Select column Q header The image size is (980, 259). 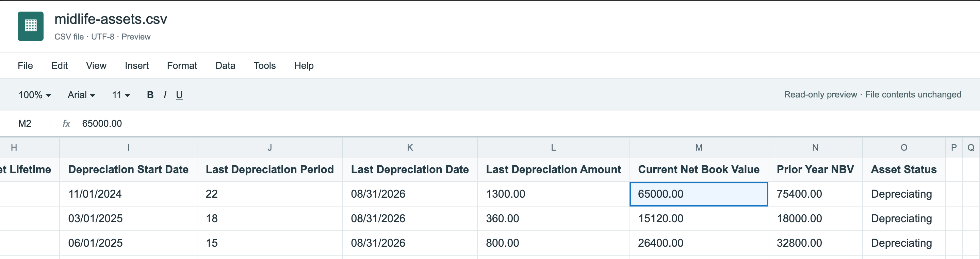(971, 148)
